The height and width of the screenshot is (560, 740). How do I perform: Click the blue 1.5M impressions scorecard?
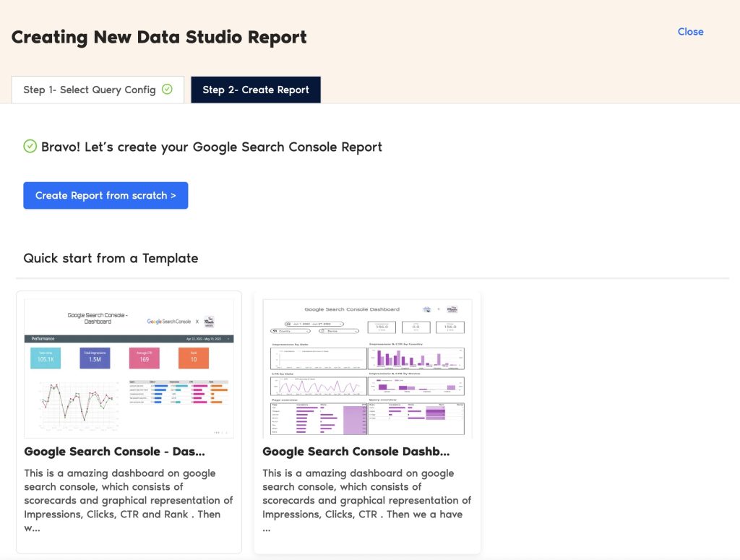point(95,358)
